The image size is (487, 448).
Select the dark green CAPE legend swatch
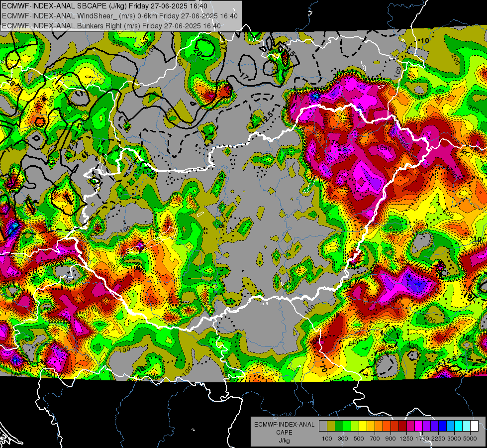click(x=339, y=426)
